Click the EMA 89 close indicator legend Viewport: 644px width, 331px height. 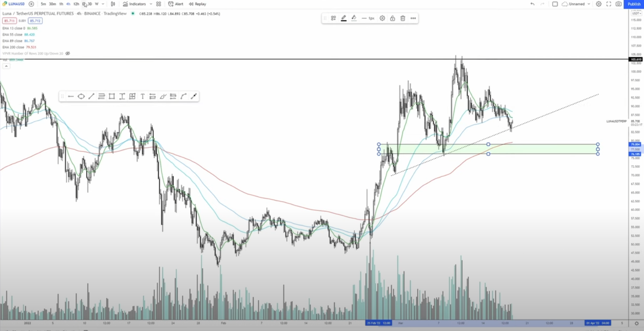[x=18, y=41]
